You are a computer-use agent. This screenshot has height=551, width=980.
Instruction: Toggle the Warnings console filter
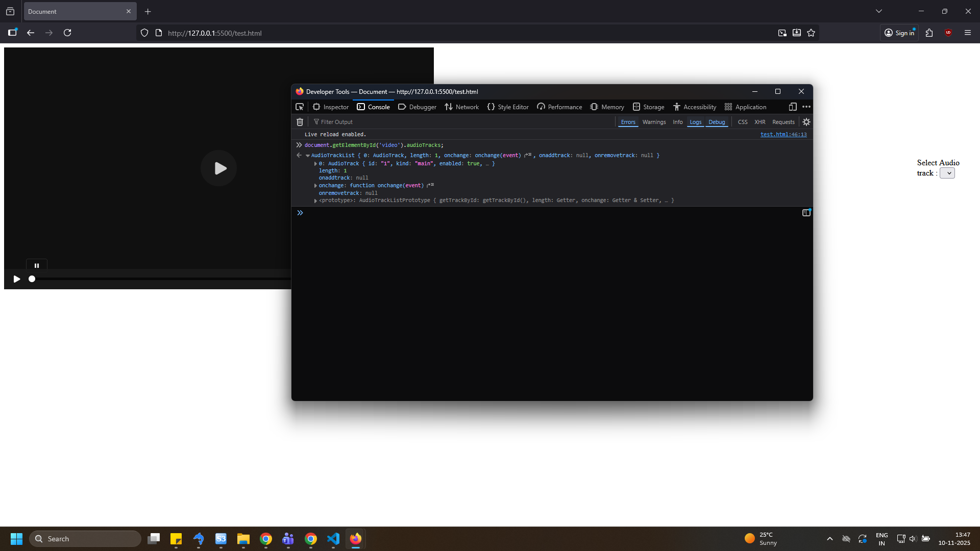(x=654, y=122)
